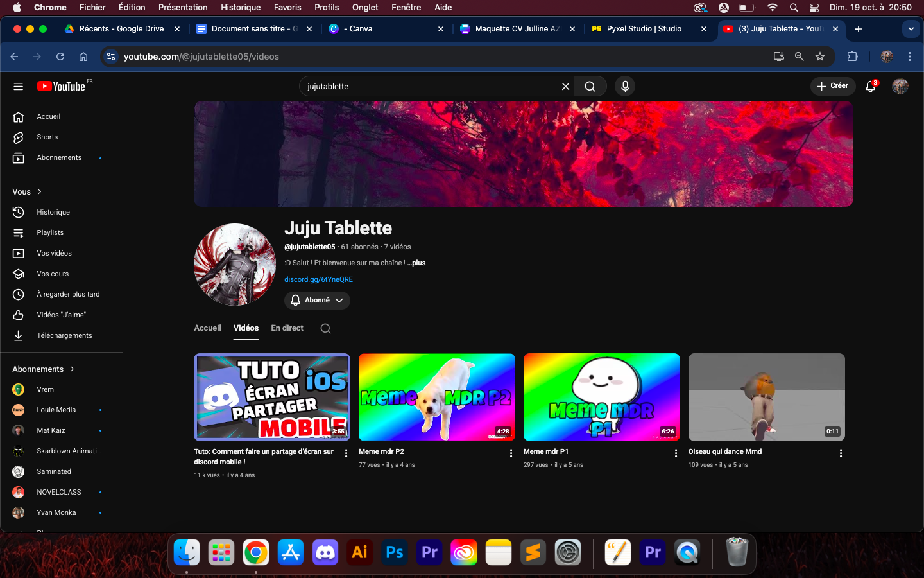The height and width of the screenshot is (578, 924).
Task: Toggle the hamburger menu to collapse sidebar
Action: 18,86
